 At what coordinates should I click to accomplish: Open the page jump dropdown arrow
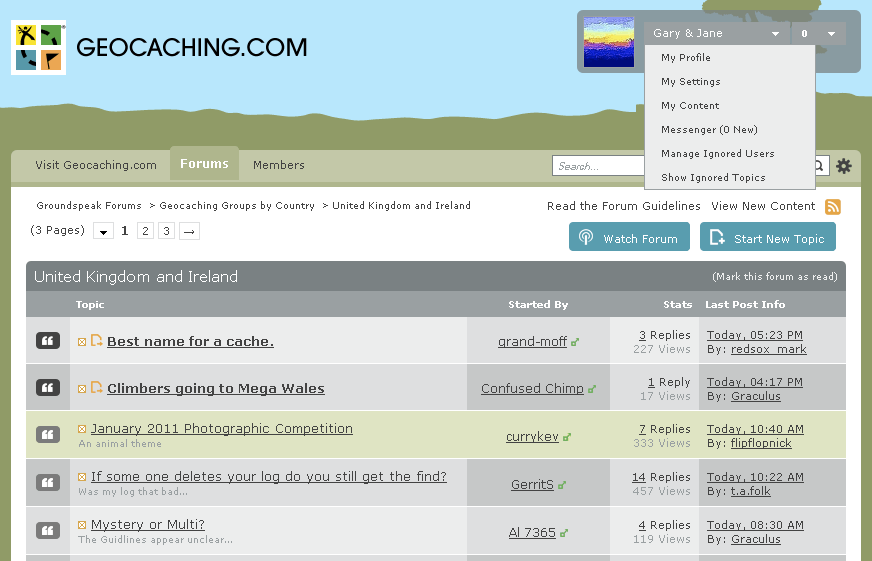[x=103, y=231]
